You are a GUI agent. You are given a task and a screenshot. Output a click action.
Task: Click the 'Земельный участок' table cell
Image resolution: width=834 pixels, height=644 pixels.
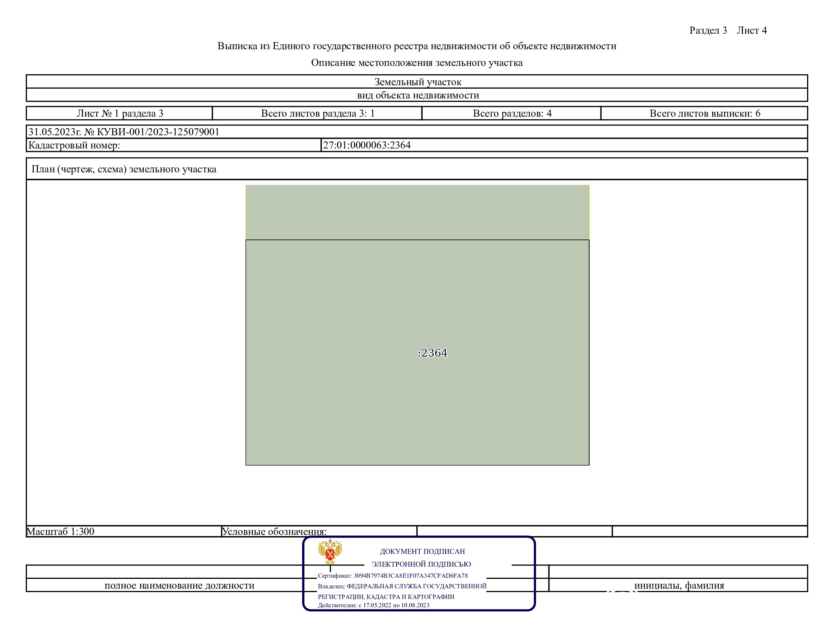point(417,82)
